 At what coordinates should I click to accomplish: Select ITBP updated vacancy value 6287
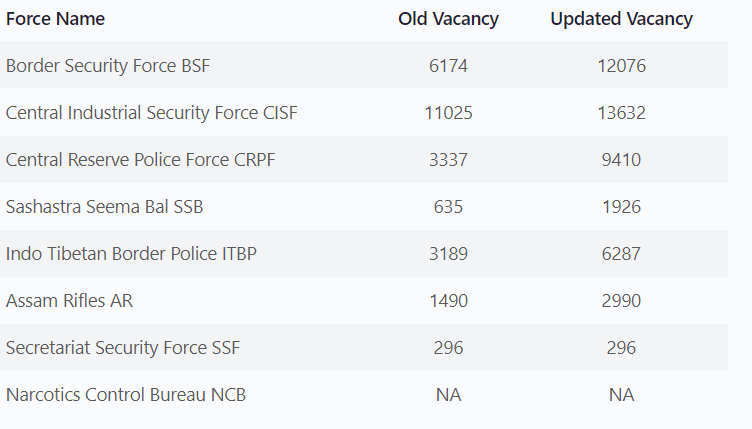click(x=621, y=254)
